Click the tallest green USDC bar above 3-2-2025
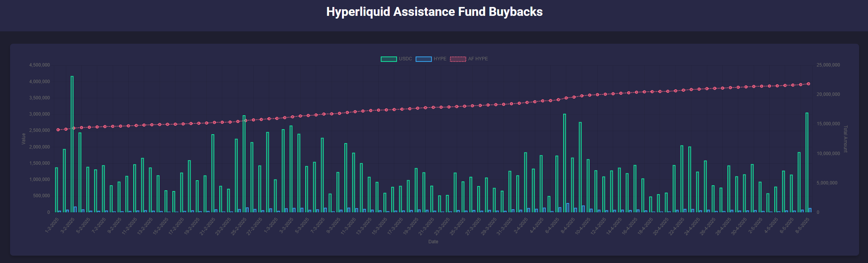868x263 pixels. click(x=72, y=144)
